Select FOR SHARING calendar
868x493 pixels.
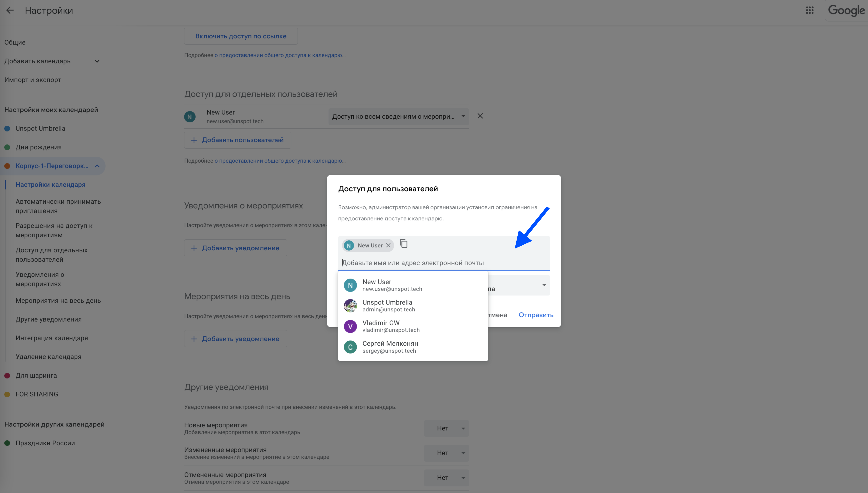coord(37,394)
